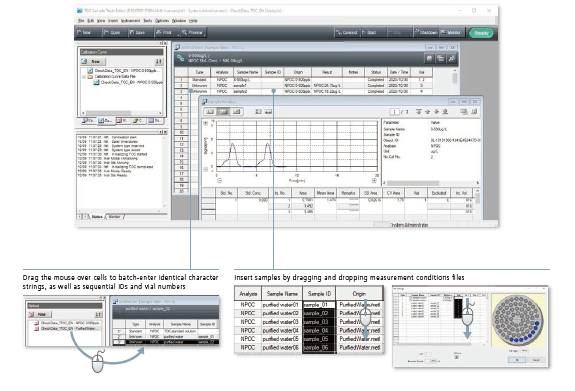
Task: Open the File menu
Action: coord(81,21)
